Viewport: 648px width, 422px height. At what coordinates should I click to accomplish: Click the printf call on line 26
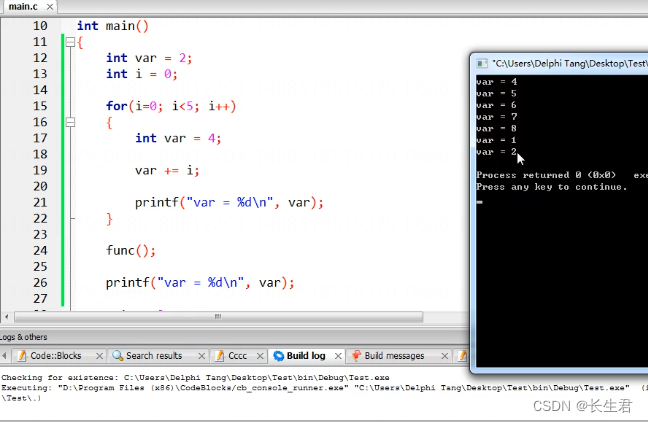pyautogui.click(x=200, y=283)
